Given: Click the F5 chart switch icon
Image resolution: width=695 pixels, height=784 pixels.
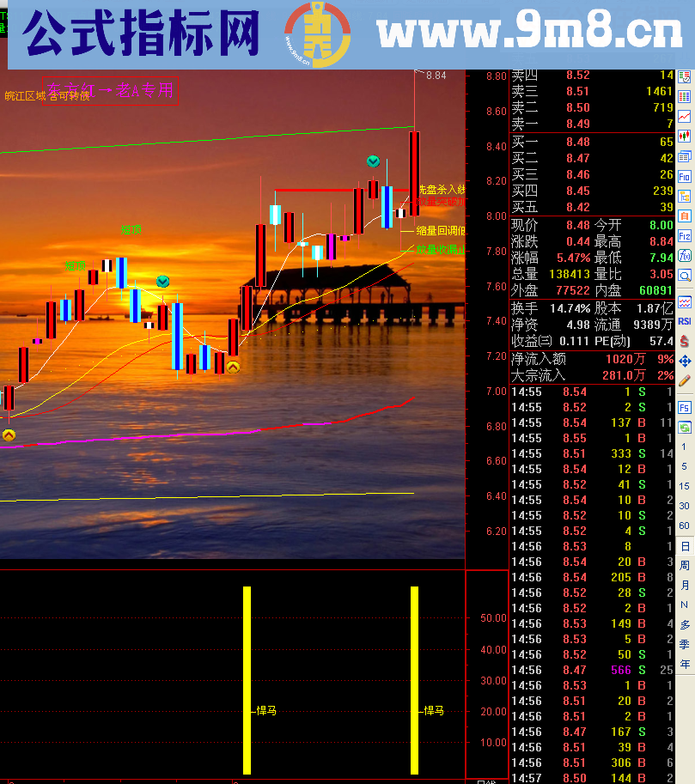Looking at the screenshot, I should click(x=685, y=407).
